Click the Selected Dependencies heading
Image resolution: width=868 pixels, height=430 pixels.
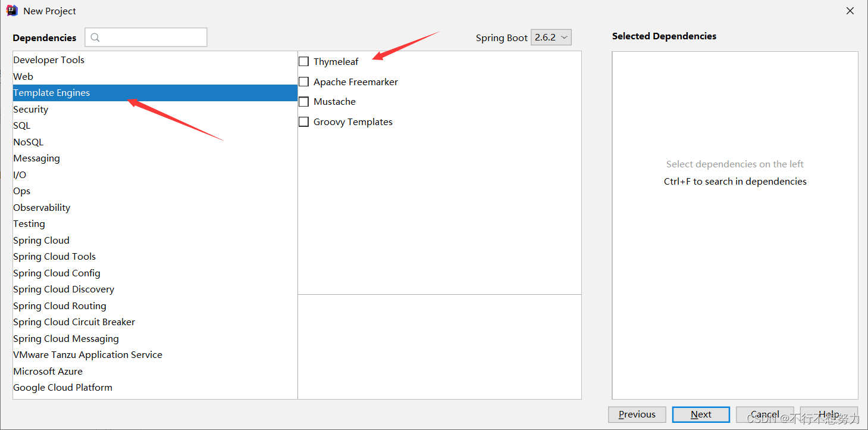pyautogui.click(x=664, y=36)
